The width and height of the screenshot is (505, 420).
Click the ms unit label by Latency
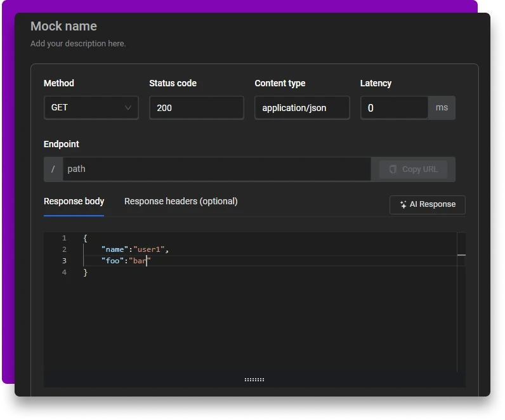click(x=442, y=108)
